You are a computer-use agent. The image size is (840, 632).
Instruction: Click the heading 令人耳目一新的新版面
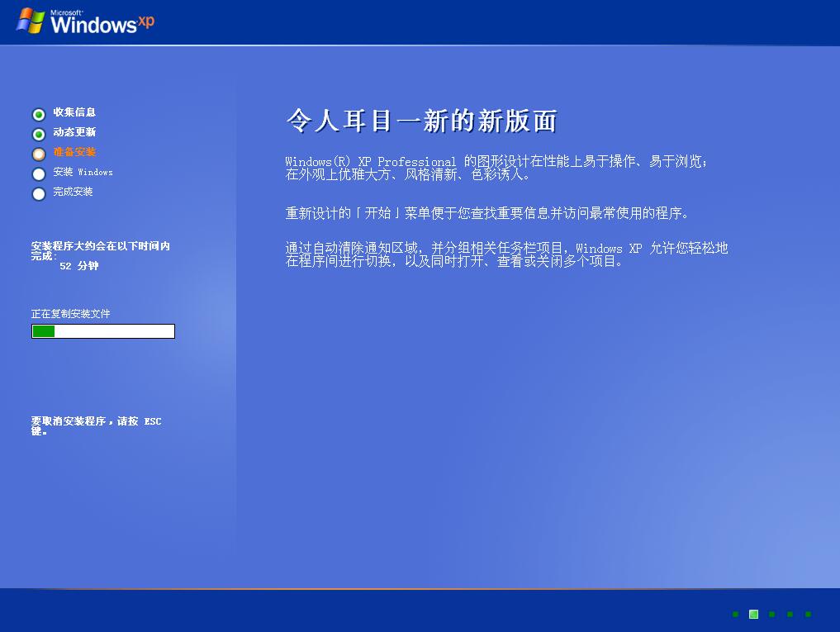tap(421, 120)
